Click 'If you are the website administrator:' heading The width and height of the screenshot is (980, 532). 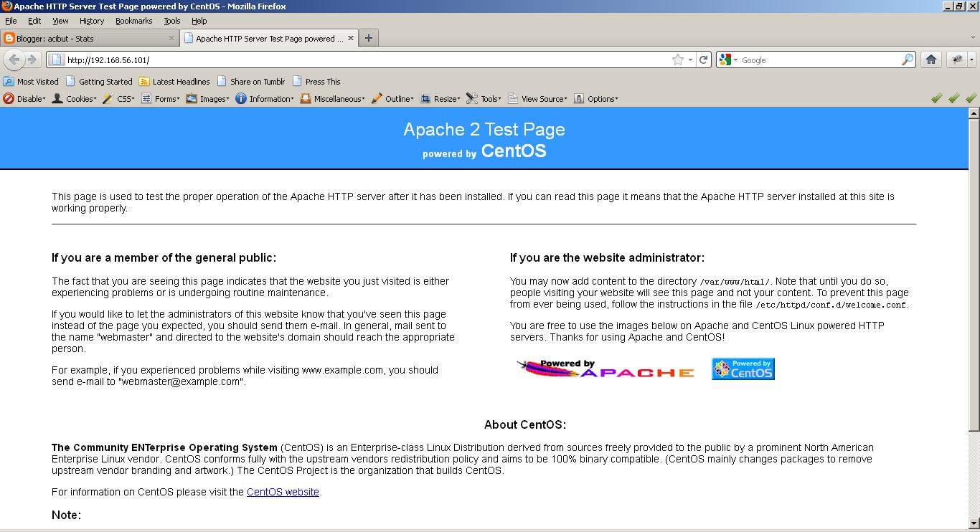pyautogui.click(x=607, y=257)
